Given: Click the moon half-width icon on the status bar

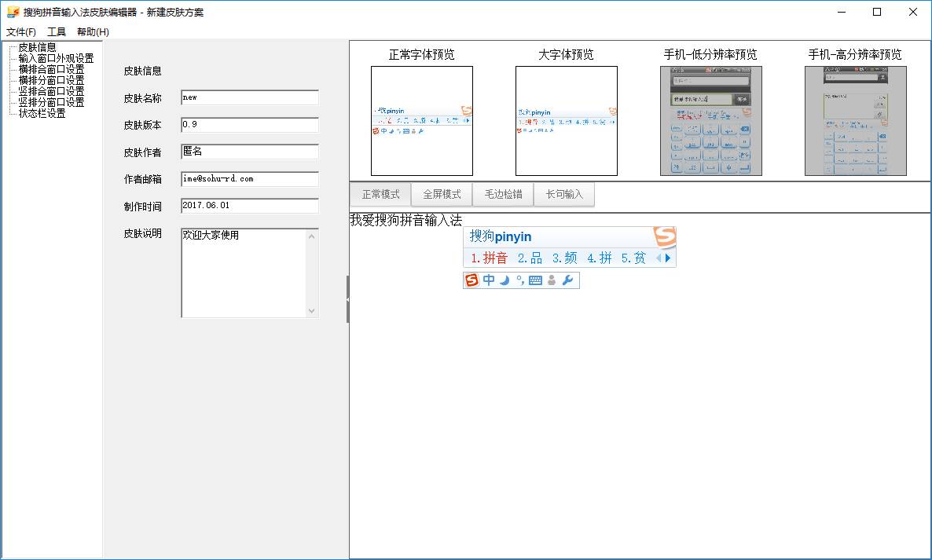Looking at the screenshot, I should [x=505, y=280].
